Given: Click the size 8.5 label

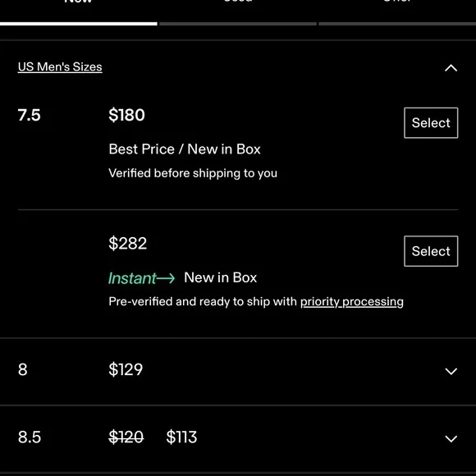Looking at the screenshot, I should 30,437.
